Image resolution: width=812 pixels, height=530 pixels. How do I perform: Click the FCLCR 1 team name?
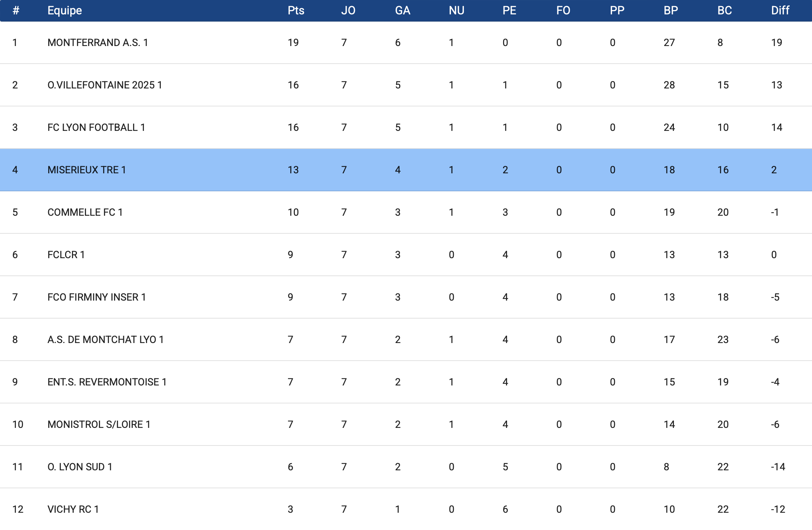click(x=66, y=255)
